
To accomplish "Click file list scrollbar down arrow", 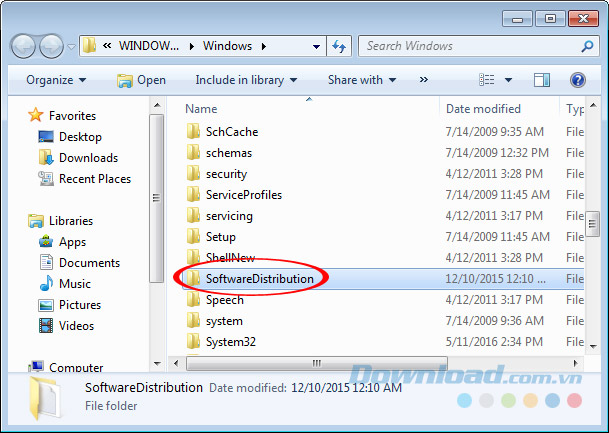I will (x=593, y=346).
